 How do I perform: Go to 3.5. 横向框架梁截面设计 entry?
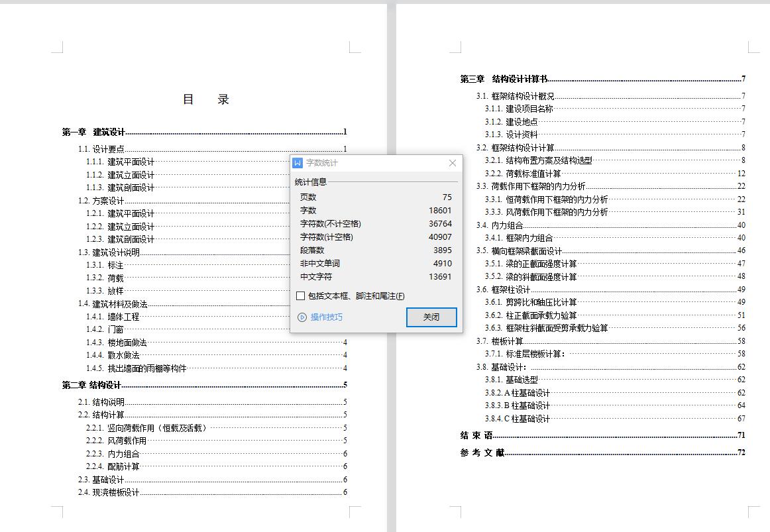pyautogui.click(x=610, y=251)
